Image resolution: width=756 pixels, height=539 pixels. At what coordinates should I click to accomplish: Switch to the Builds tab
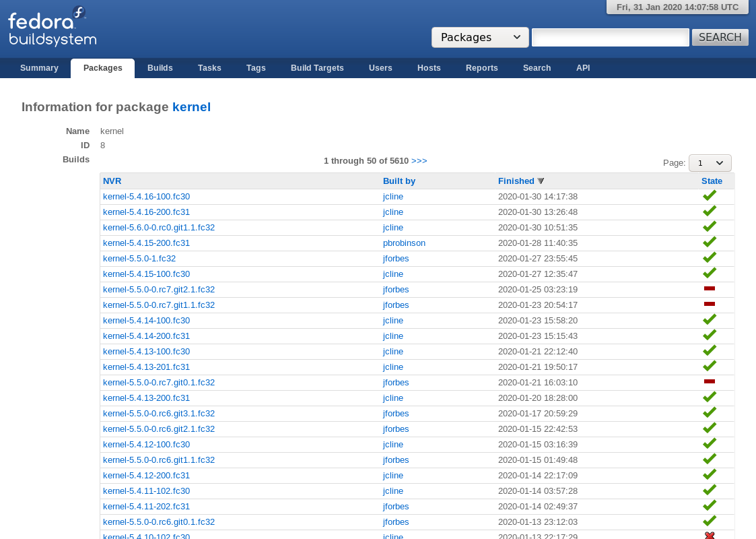point(160,68)
